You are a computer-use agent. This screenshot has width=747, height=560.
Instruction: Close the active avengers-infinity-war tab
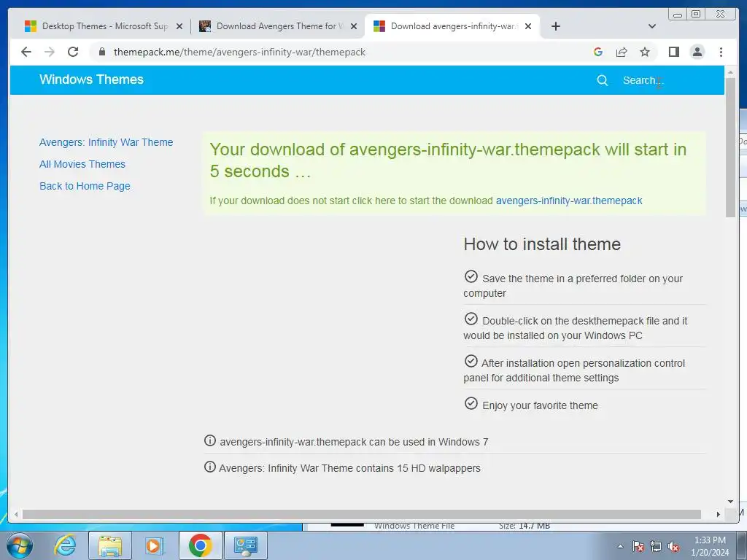tap(528, 26)
